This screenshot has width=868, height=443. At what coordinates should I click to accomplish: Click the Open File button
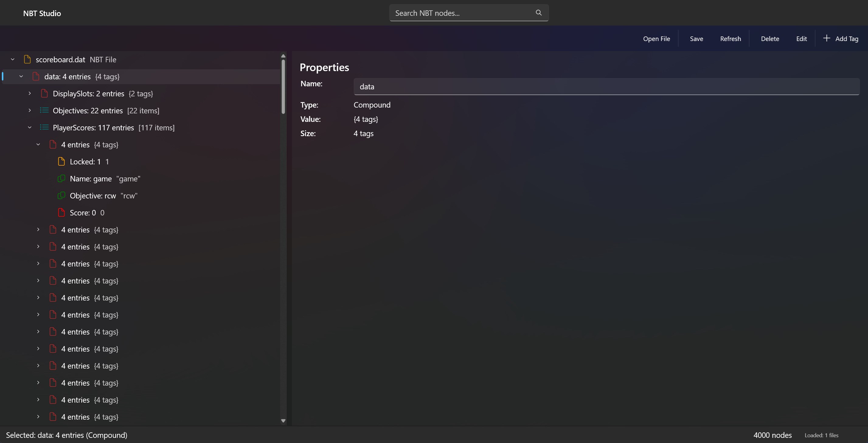pyautogui.click(x=656, y=39)
